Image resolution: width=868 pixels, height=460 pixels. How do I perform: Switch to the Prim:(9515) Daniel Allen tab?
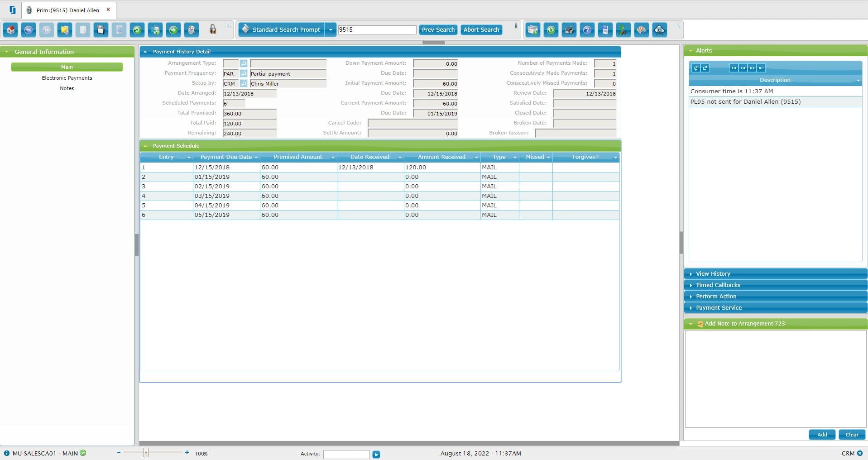tap(69, 10)
